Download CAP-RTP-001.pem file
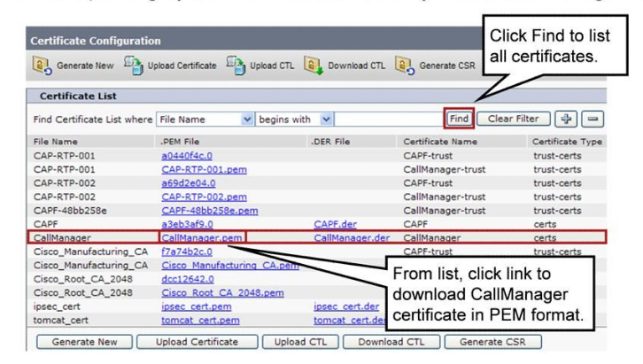This screenshot has height=364, width=643. [x=204, y=169]
